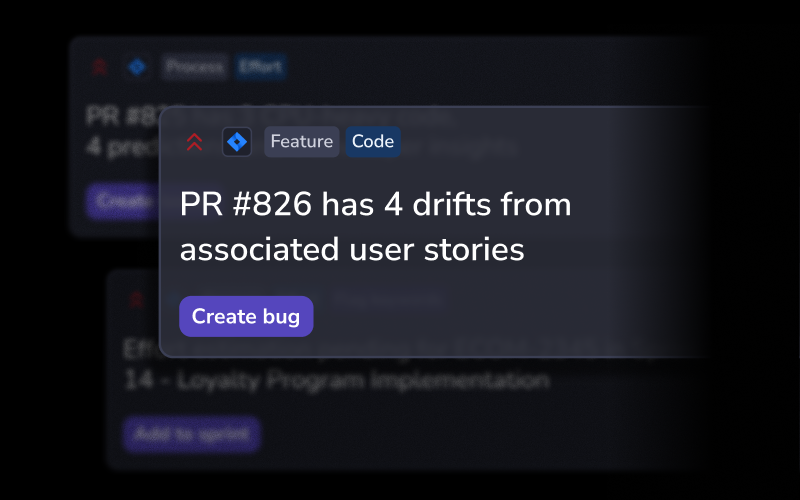Select the Code tag
The height and width of the screenshot is (500, 800).
tap(373, 141)
